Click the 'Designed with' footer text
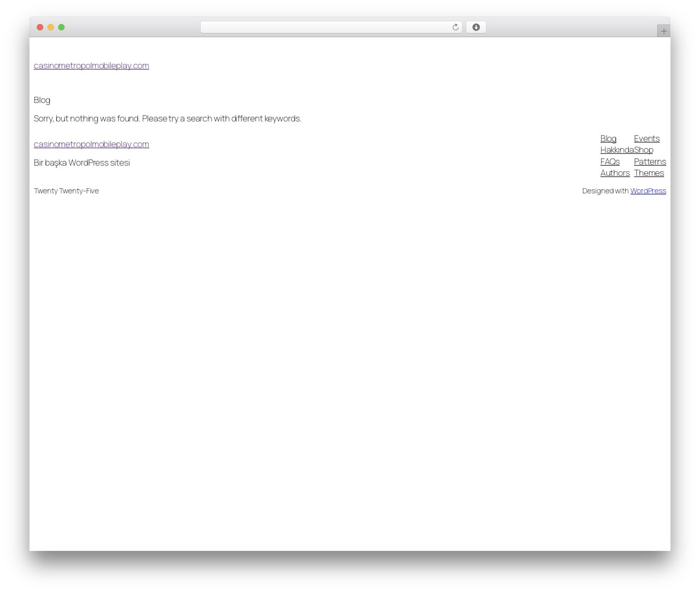Screen dimensions: 700x593 (605, 191)
